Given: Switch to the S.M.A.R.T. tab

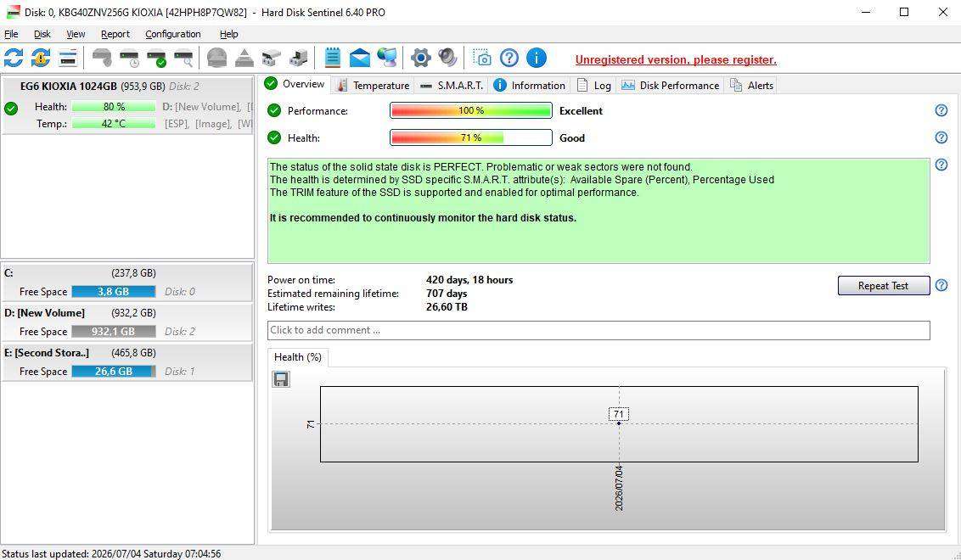Looking at the screenshot, I should coord(452,85).
